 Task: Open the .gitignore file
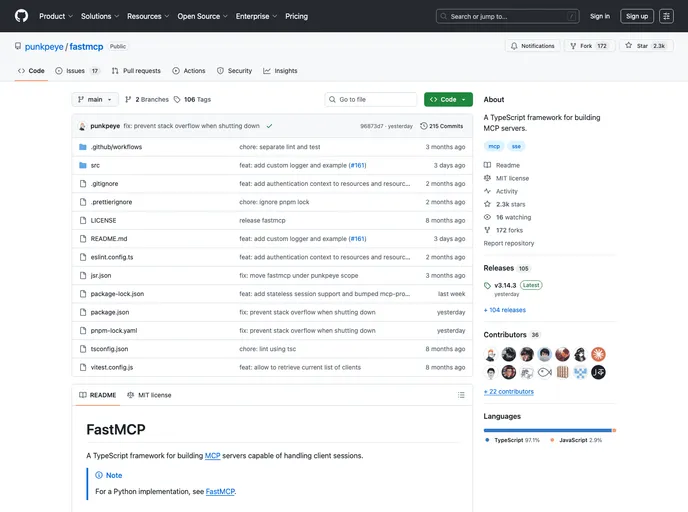point(104,184)
